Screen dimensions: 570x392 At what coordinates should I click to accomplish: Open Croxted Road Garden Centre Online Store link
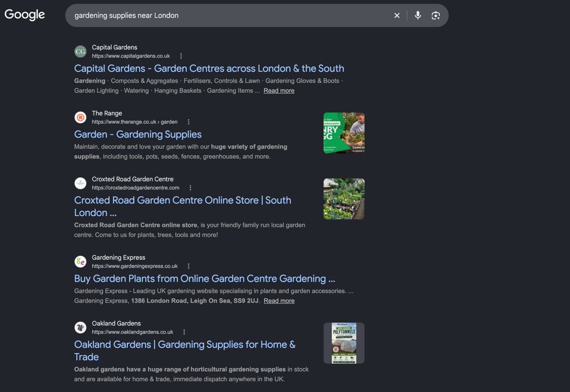183,206
